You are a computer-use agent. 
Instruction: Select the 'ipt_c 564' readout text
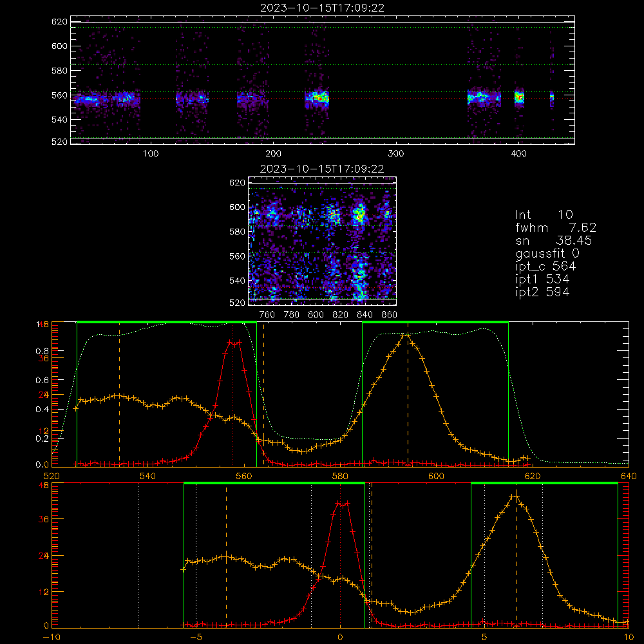pyautogui.click(x=546, y=267)
